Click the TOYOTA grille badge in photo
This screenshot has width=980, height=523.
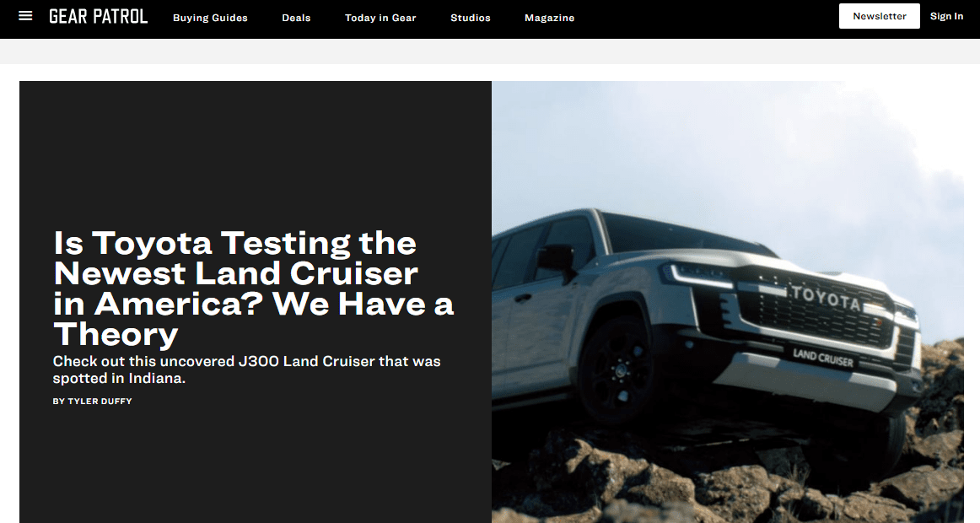coord(826,299)
